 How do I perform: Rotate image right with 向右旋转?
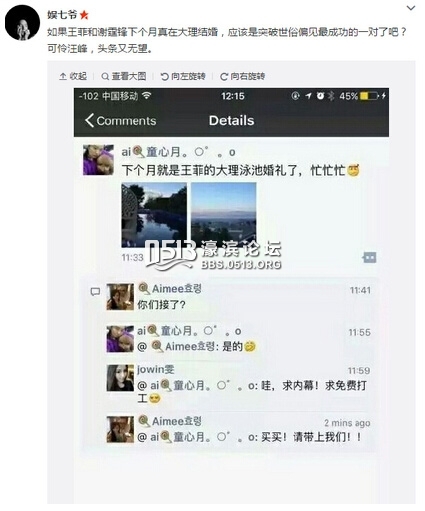(x=243, y=76)
